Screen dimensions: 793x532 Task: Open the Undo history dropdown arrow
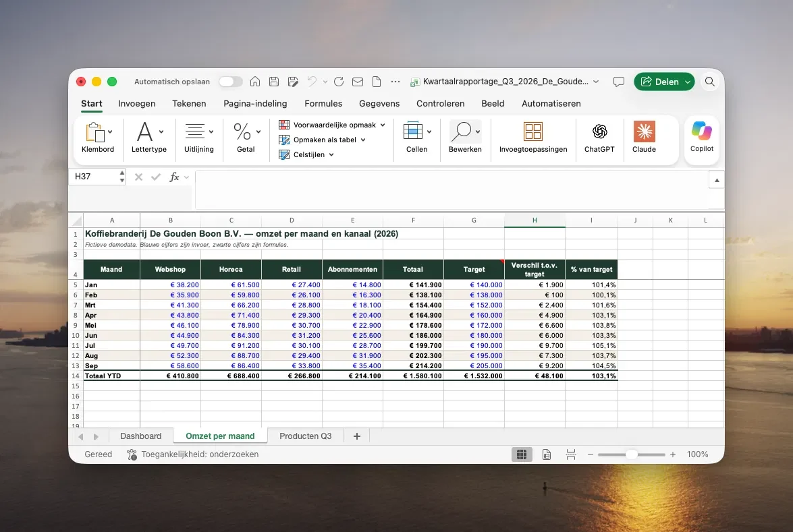(x=325, y=82)
